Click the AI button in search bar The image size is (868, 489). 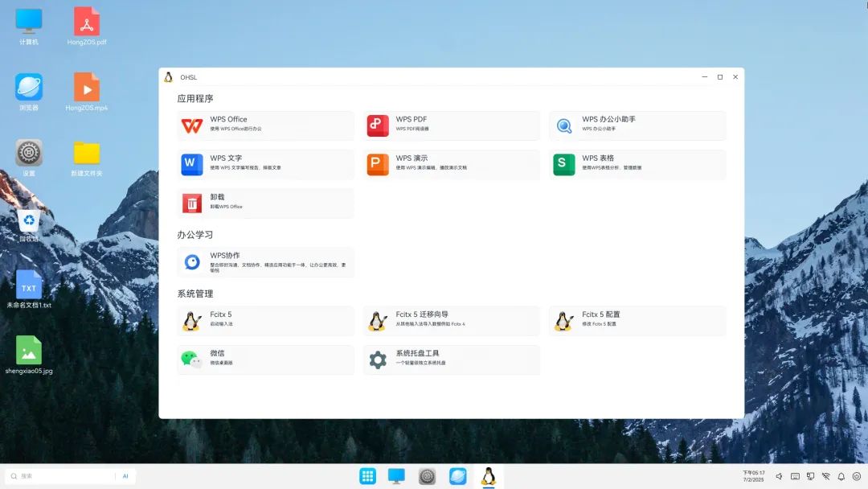(x=125, y=475)
